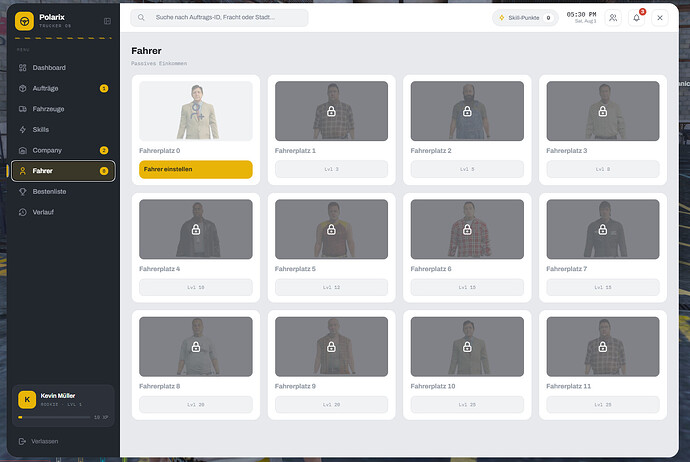Click the Fahrer page heading
The width and height of the screenshot is (690, 462).
[147, 51]
